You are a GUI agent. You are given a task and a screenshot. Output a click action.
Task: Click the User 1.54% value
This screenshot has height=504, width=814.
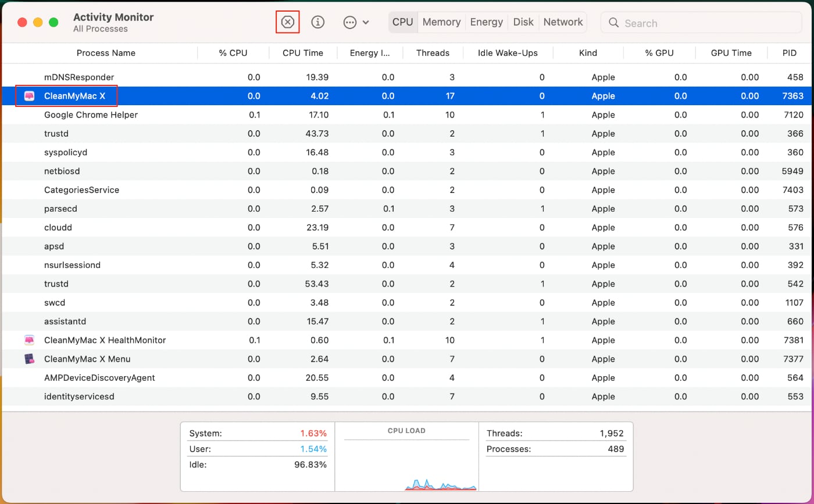coord(313,449)
